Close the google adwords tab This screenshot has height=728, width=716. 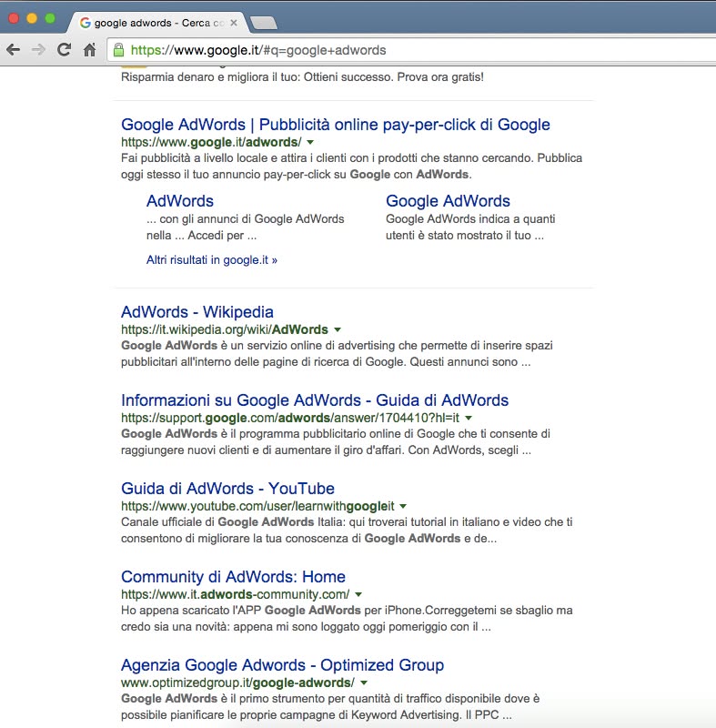tap(234, 22)
